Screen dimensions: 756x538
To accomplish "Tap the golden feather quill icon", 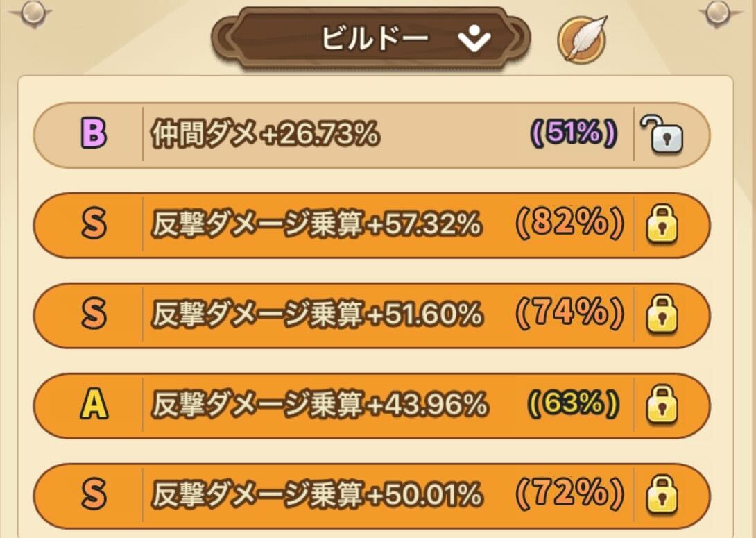I will click(x=583, y=38).
